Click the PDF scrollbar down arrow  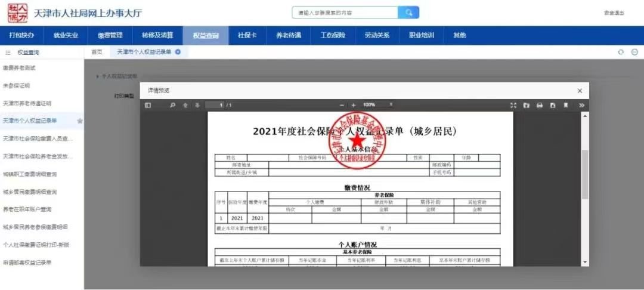[x=585, y=262]
